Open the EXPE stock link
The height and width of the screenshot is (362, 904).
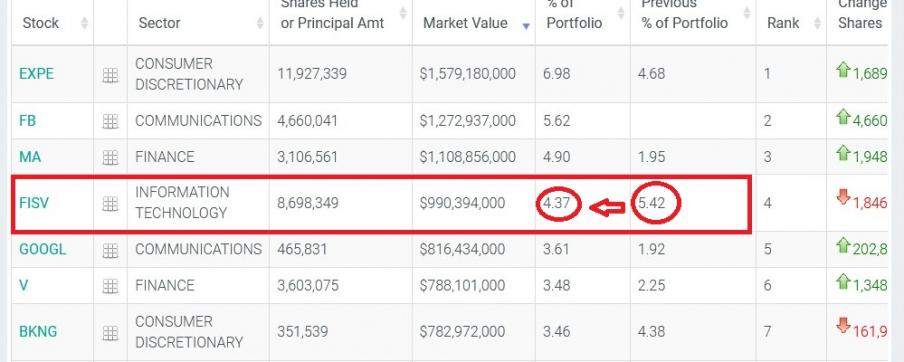tap(36, 74)
